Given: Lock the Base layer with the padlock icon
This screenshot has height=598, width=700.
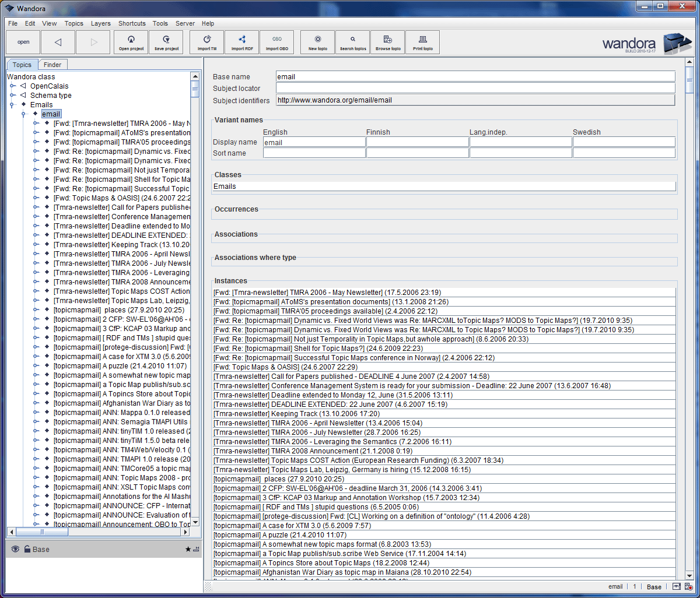Looking at the screenshot, I should click(28, 548).
